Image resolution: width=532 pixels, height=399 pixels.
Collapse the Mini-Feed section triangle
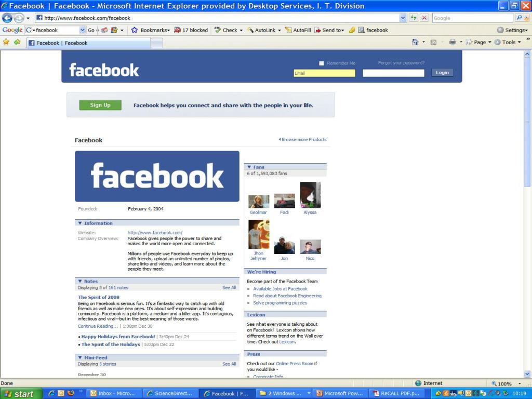tap(79, 357)
